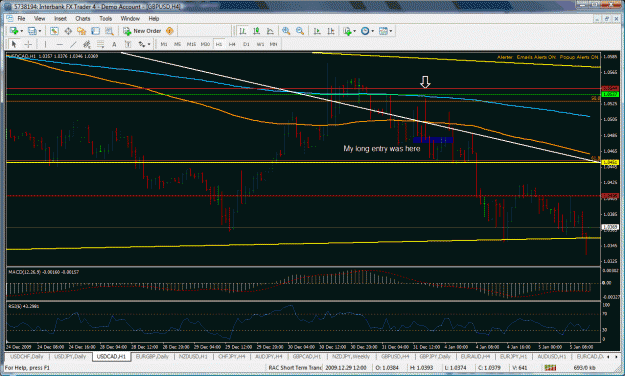Open the Strategy Tester magnifier icon
625x376 pixels.
[109, 31]
